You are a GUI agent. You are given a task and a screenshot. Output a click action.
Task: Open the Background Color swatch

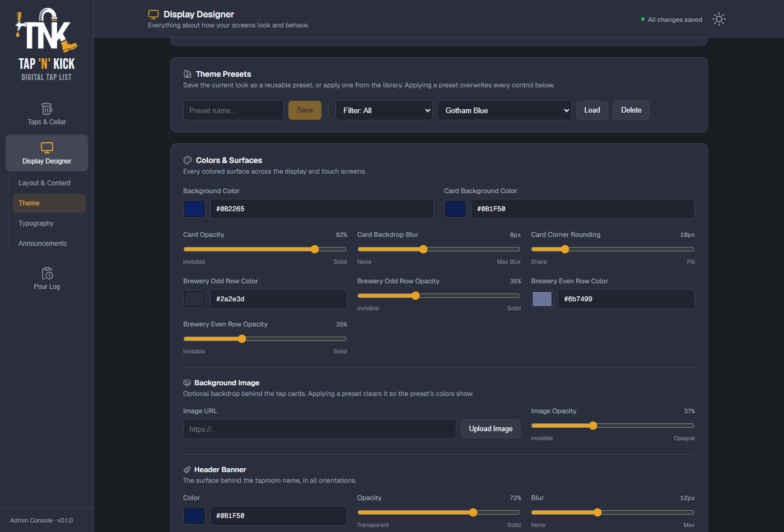[194, 209]
